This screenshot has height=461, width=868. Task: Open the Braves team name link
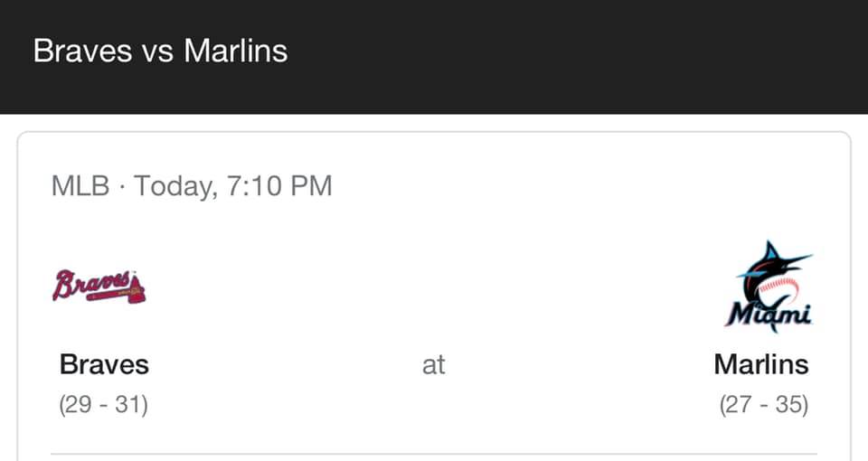pos(104,364)
